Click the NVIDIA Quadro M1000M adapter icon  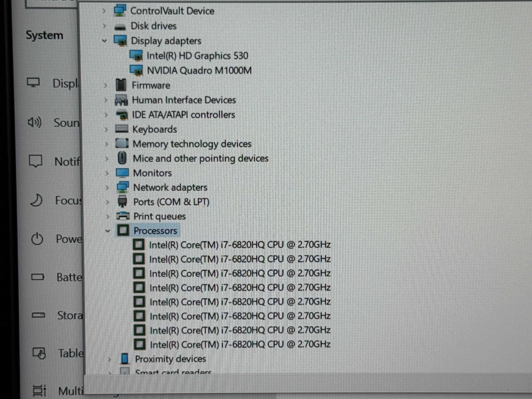pyautogui.click(x=136, y=70)
